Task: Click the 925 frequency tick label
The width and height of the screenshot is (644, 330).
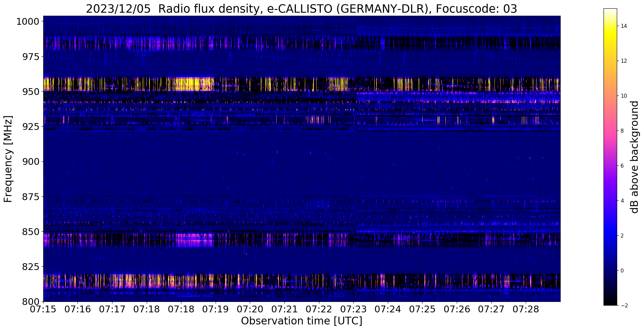Action: pos(31,126)
